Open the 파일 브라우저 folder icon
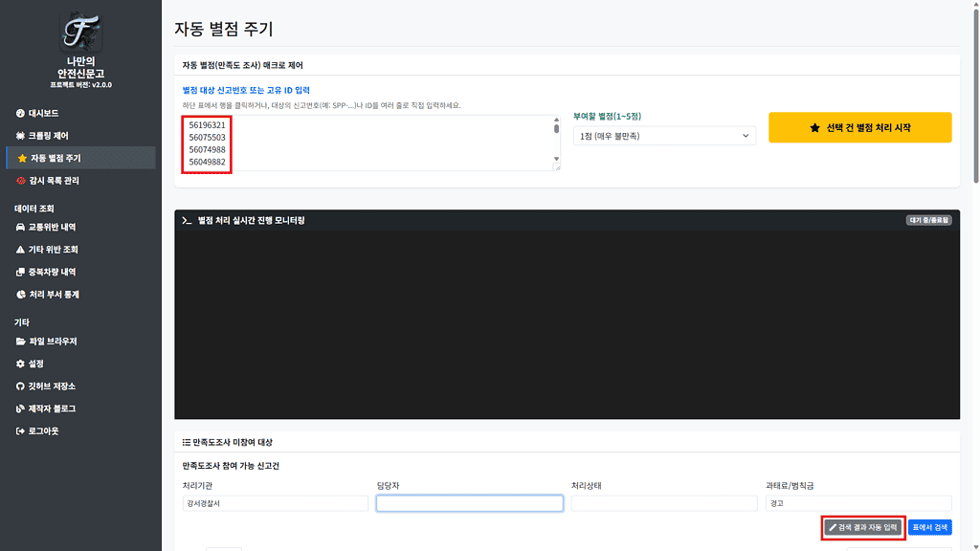The width and height of the screenshot is (980, 551). (x=19, y=339)
